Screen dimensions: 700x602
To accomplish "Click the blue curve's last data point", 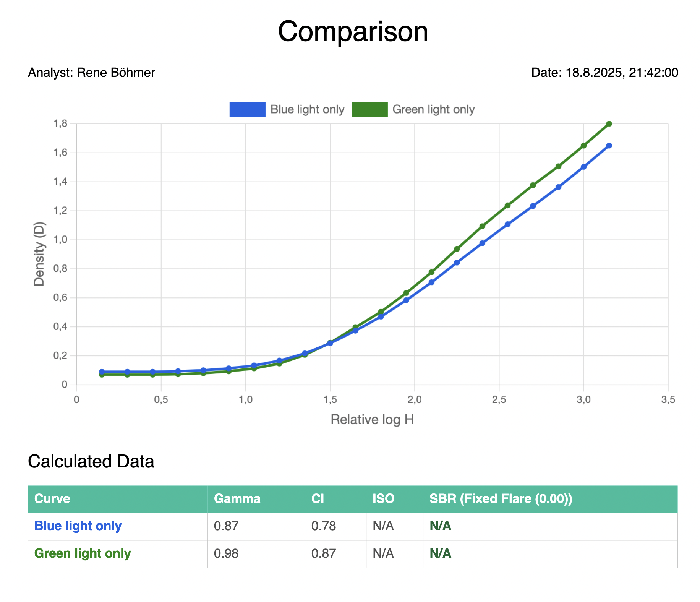I will 609,146.
